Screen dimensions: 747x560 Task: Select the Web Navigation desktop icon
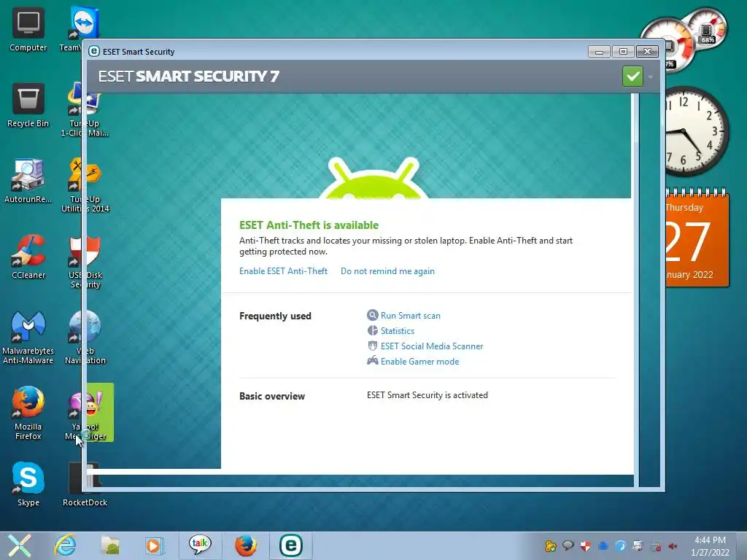pos(85,338)
